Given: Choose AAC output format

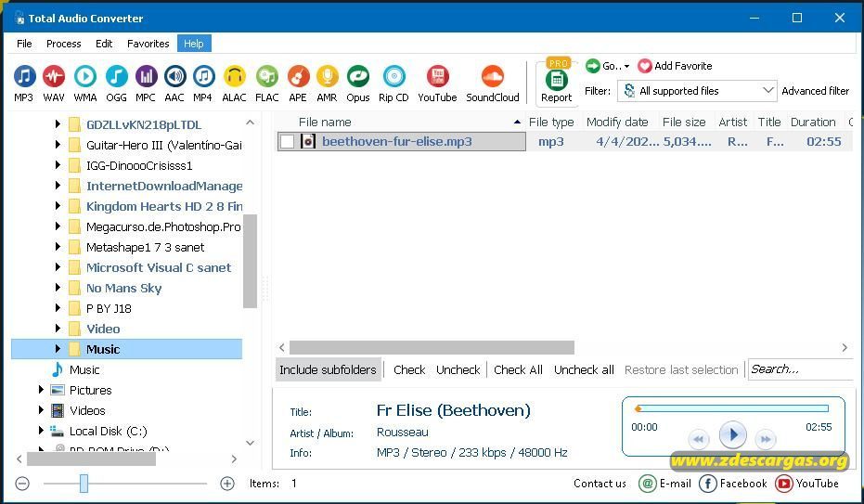Looking at the screenshot, I should (174, 76).
